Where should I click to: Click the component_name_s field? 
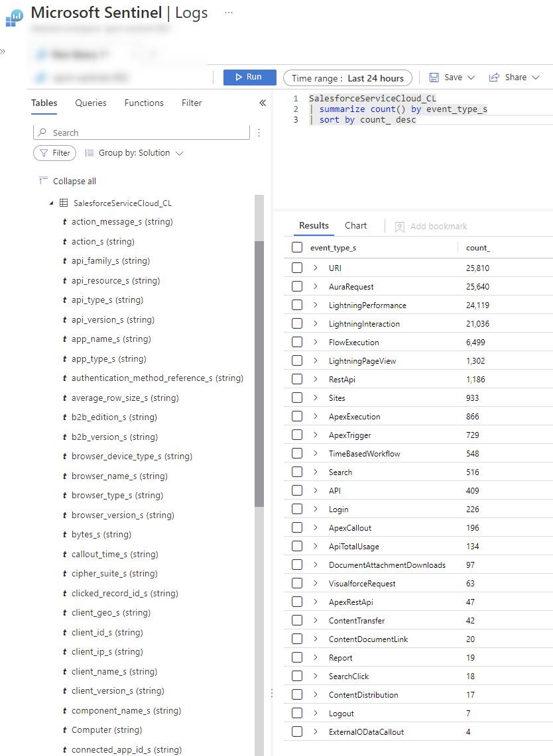(x=127, y=710)
